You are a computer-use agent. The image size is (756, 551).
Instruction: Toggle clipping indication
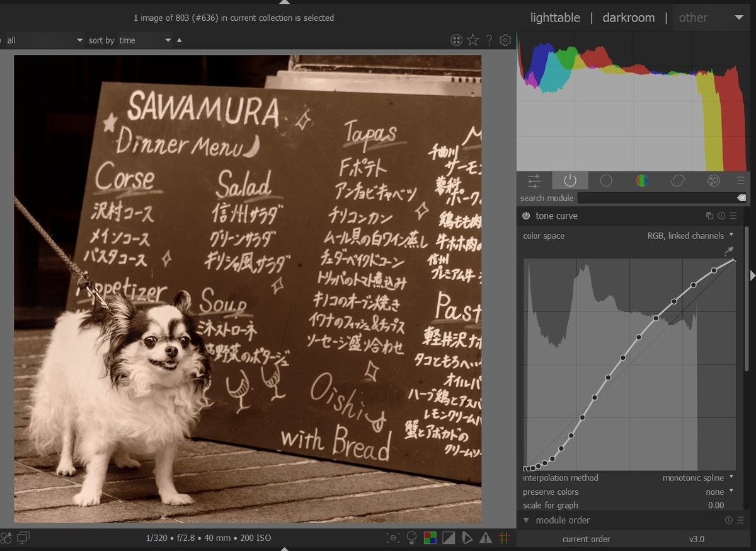(x=449, y=538)
